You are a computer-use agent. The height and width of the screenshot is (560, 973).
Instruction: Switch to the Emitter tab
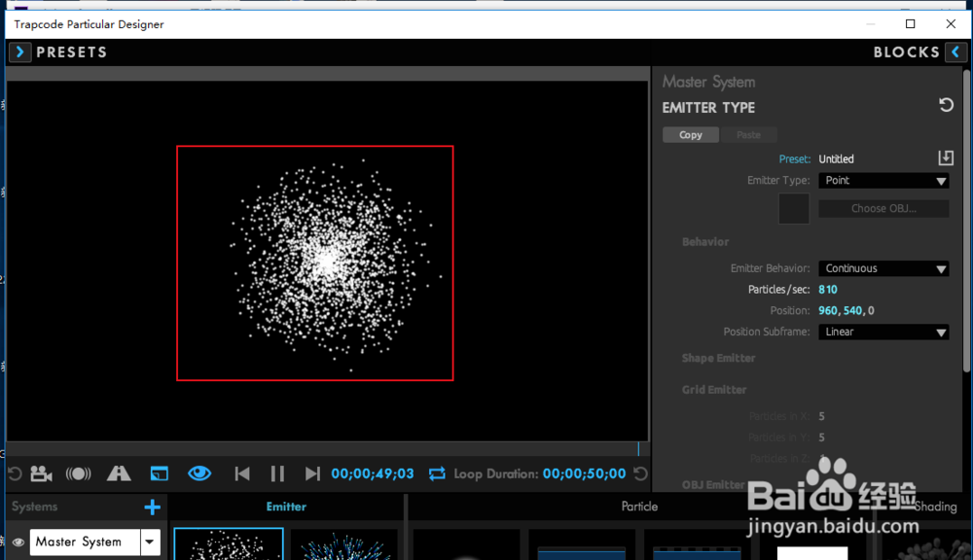point(286,507)
